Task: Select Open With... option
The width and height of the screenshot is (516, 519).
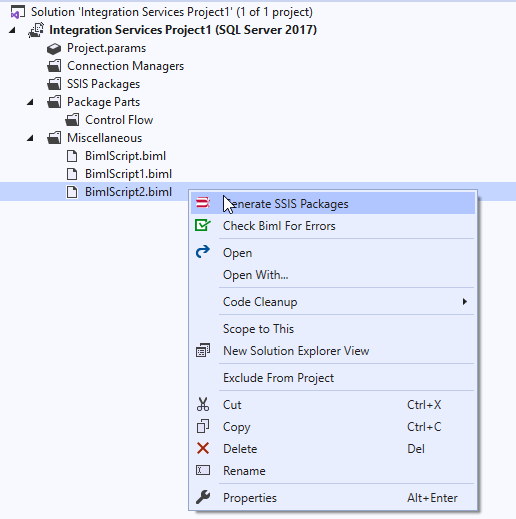Action: 333,275
